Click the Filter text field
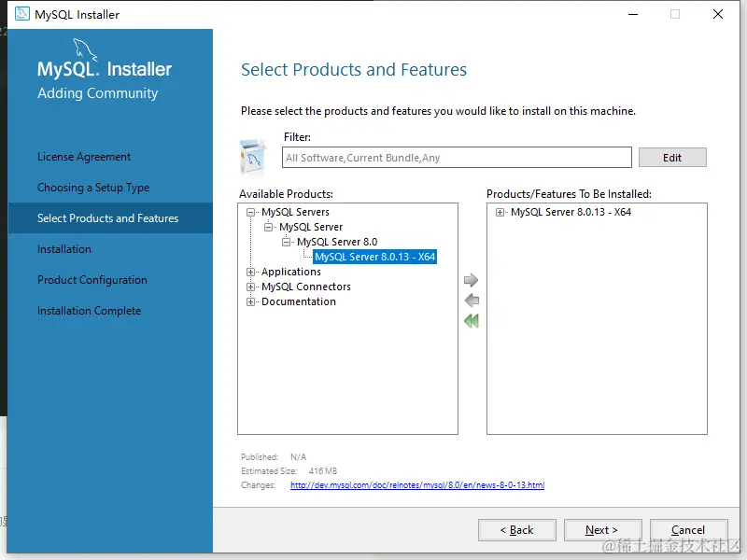 coord(457,158)
